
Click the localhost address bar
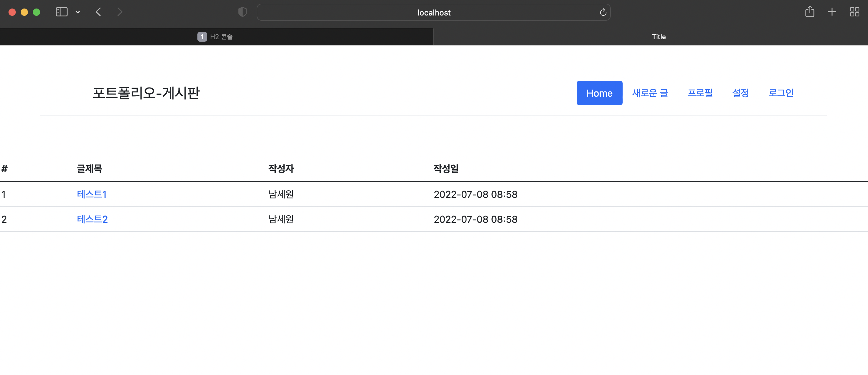point(433,12)
